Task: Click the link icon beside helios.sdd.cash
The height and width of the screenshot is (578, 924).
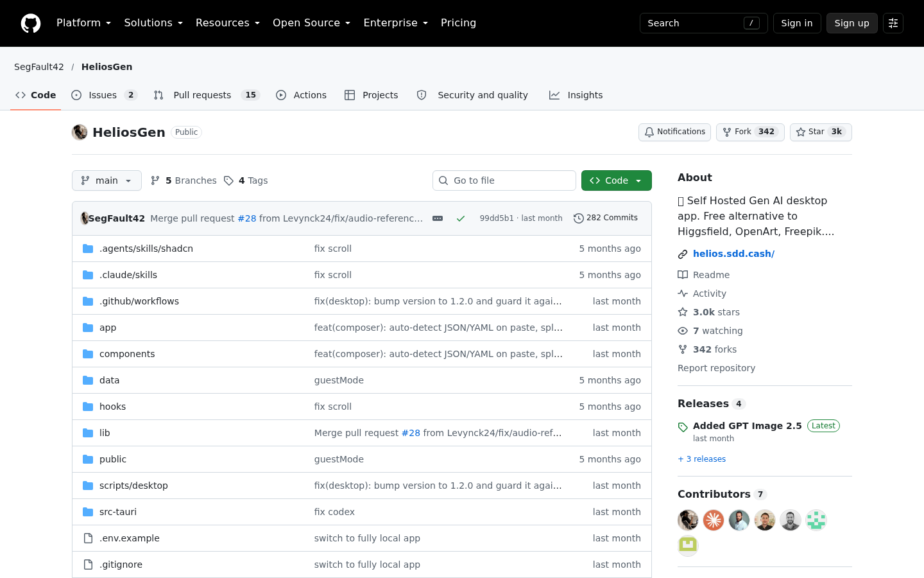Action: tap(683, 254)
